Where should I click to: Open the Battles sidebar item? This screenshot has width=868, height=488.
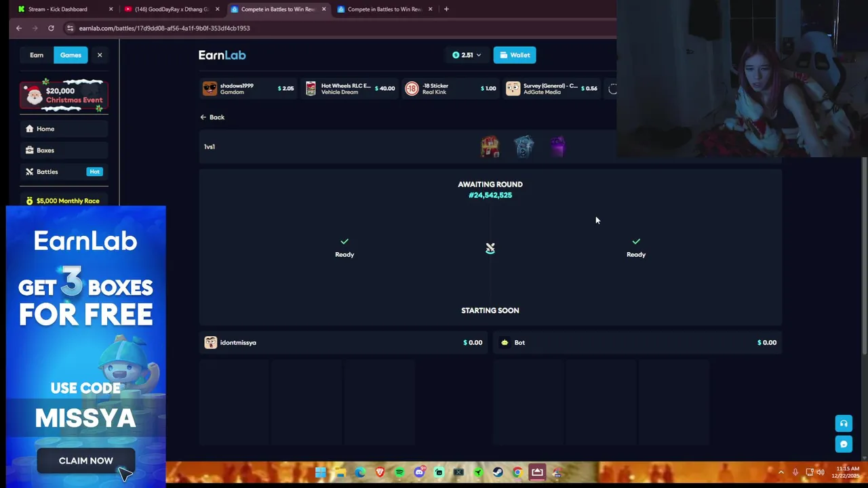click(x=64, y=171)
